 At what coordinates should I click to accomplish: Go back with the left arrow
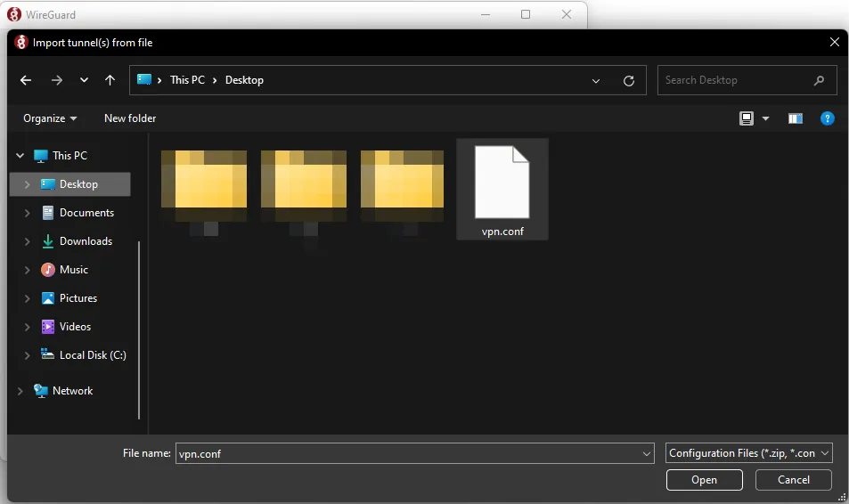[x=26, y=80]
